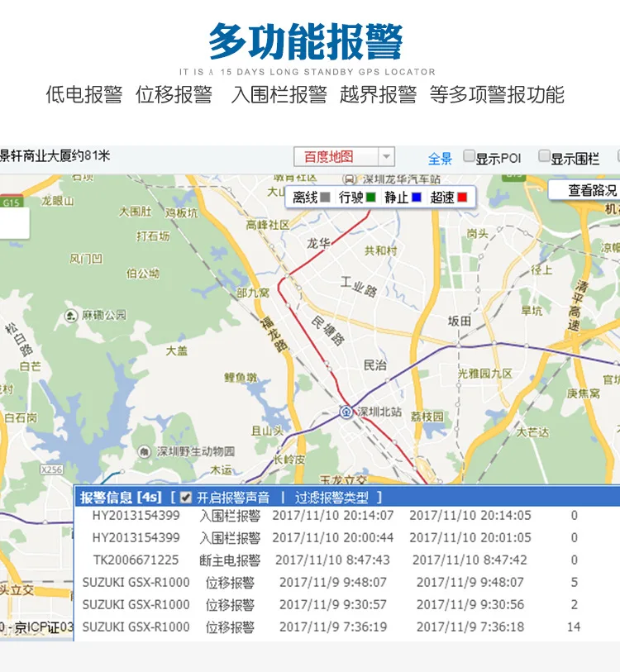
Task: Enable the 显示POI checkbox
Action: click(469, 155)
